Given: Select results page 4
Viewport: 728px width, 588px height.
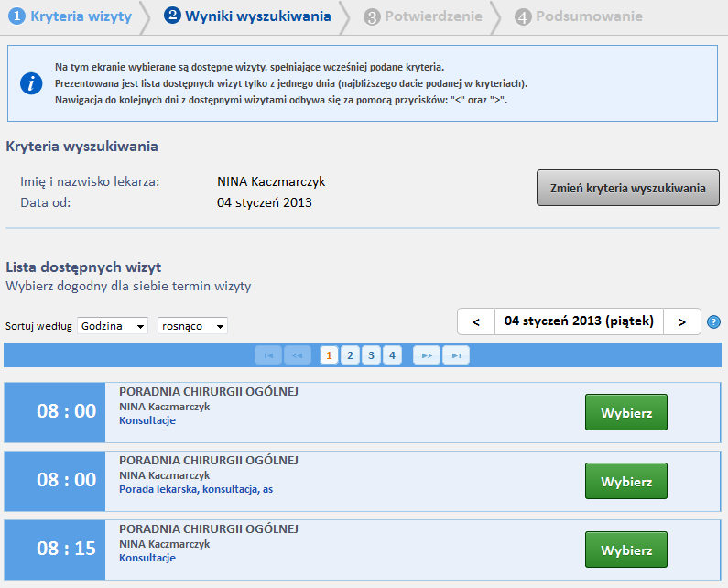Looking at the screenshot, I should tap(392, 355).
